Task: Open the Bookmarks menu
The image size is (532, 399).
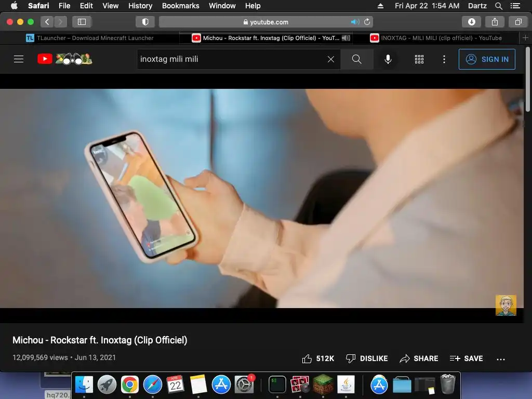Action: tap(180, 6)
